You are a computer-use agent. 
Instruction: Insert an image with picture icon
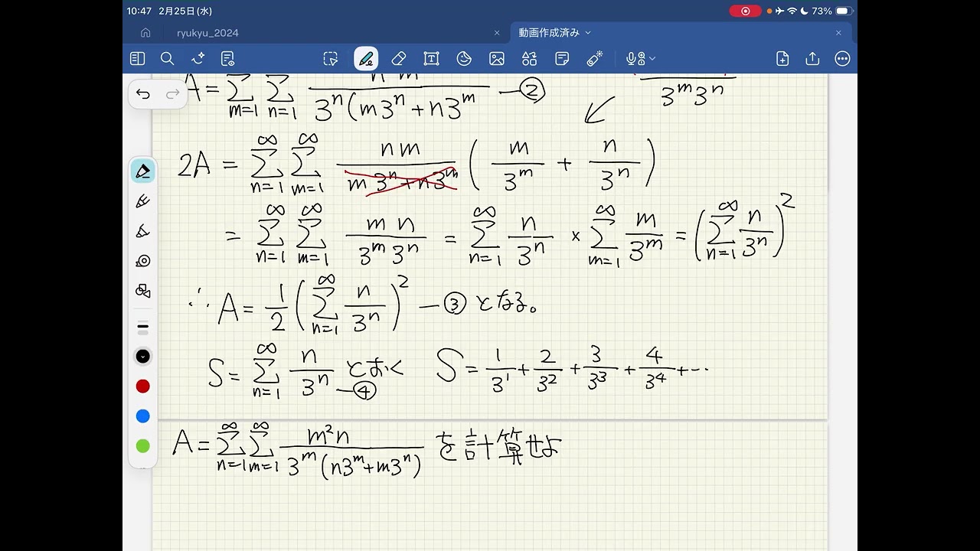pos(497,59)
